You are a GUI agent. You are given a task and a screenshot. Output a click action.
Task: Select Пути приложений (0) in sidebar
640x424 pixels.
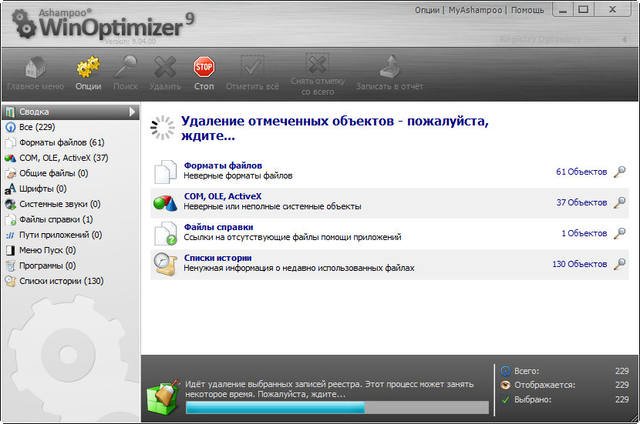pos(71,235)
